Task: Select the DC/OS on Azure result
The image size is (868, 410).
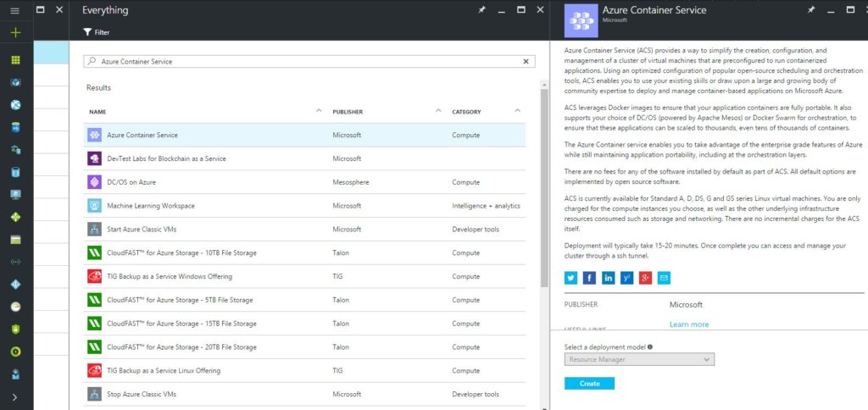Action: [304, 182]
